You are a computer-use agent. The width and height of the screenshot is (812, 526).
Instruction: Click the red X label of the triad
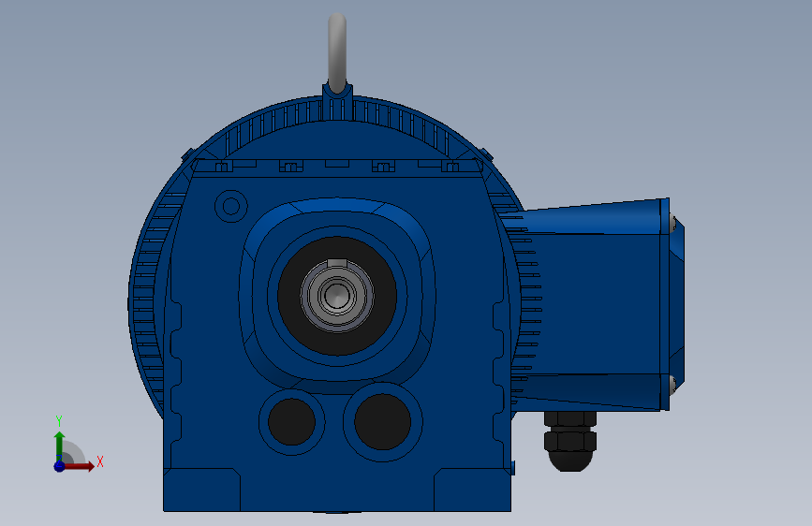pos(100,461)
